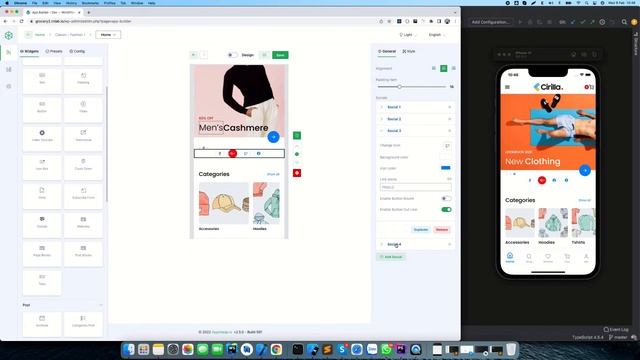
Task: Adjust the Padding item slider handle
Action: [x=400, y=87]
